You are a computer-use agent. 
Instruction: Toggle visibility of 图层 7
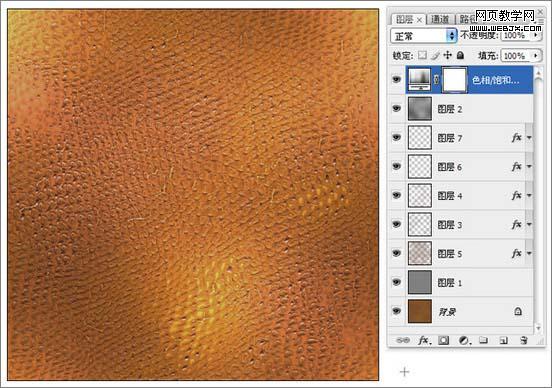tap(397, 137)
